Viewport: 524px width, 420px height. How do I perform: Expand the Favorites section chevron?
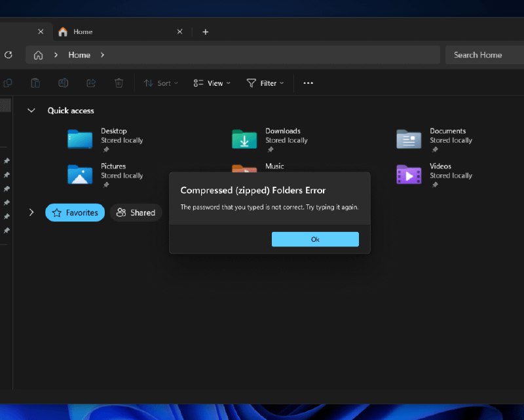[31, 212]
